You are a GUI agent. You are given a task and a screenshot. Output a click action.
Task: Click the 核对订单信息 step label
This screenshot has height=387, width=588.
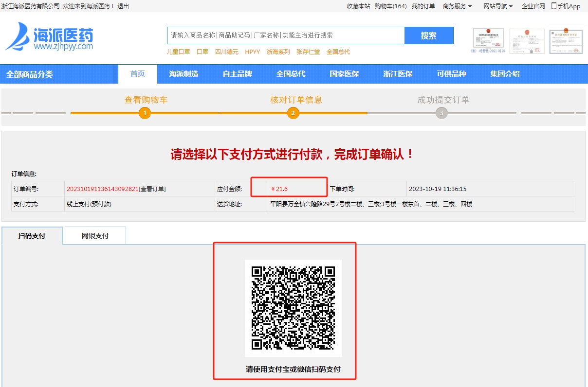click(296, 100)
